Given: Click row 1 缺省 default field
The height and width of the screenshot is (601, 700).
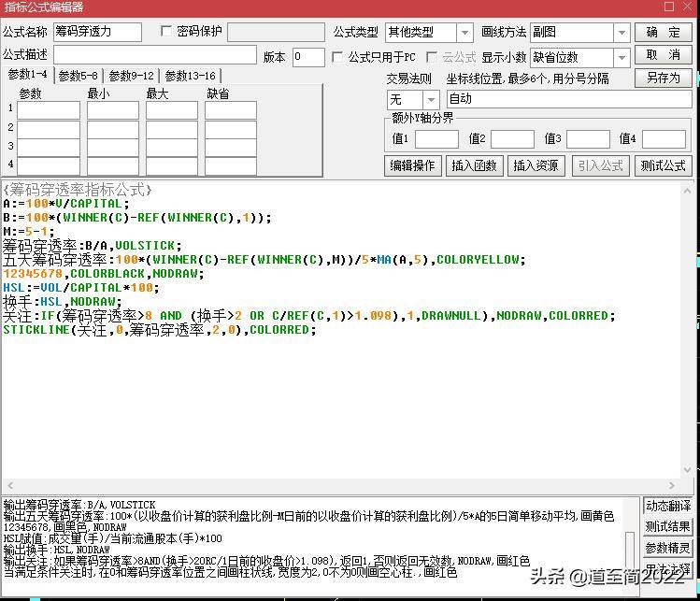Looking at the screenshot, I should [231, 110].
